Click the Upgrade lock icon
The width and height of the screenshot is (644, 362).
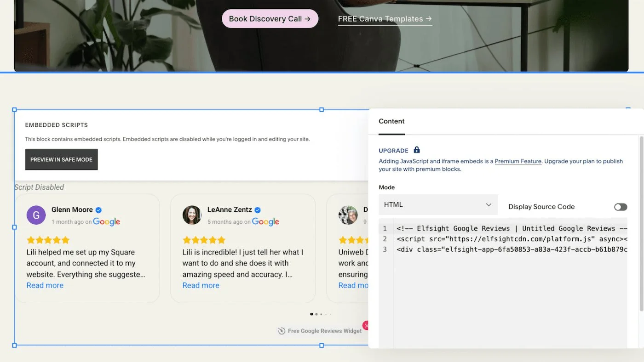tap(417, 150)
